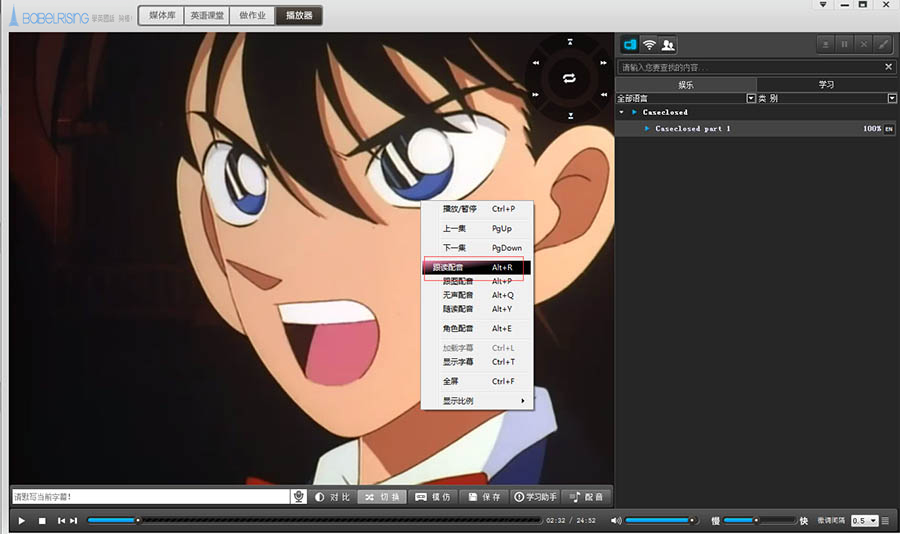
Task: Mute audio with the speaker icon
Action: pyautogui.click(x=616, y=521)
